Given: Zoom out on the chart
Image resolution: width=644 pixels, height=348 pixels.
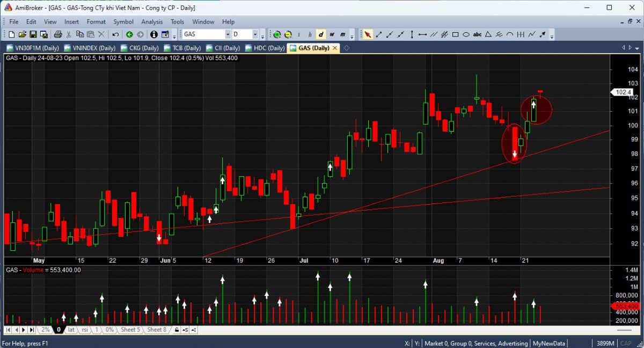Looking at the screenshot, I should (x=288, y=34).
